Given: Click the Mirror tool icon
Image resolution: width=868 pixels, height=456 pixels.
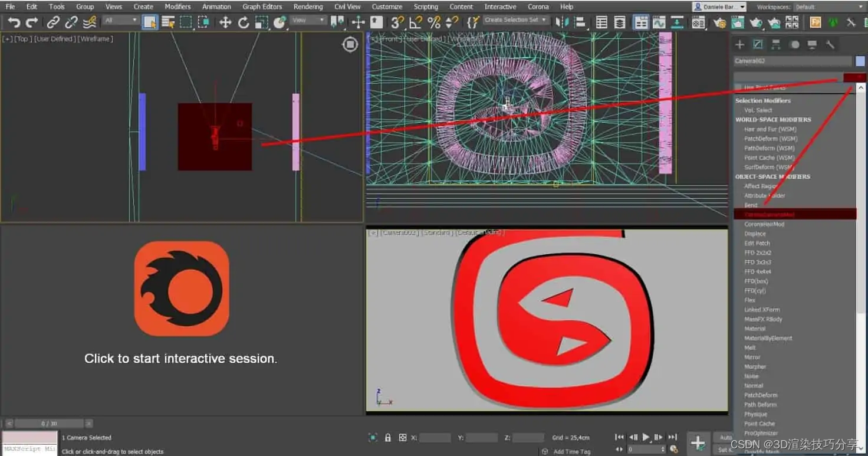Looking at the screenshot, I should pyautogui.click(x=562, y=22).
